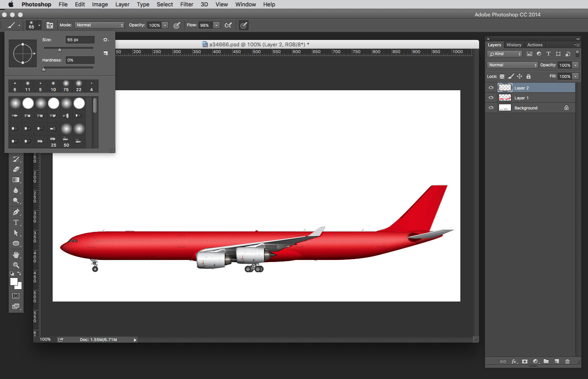Screen dimensions: 588x379
Task: Click the delete layer trash icon
Action: (567, 361)
